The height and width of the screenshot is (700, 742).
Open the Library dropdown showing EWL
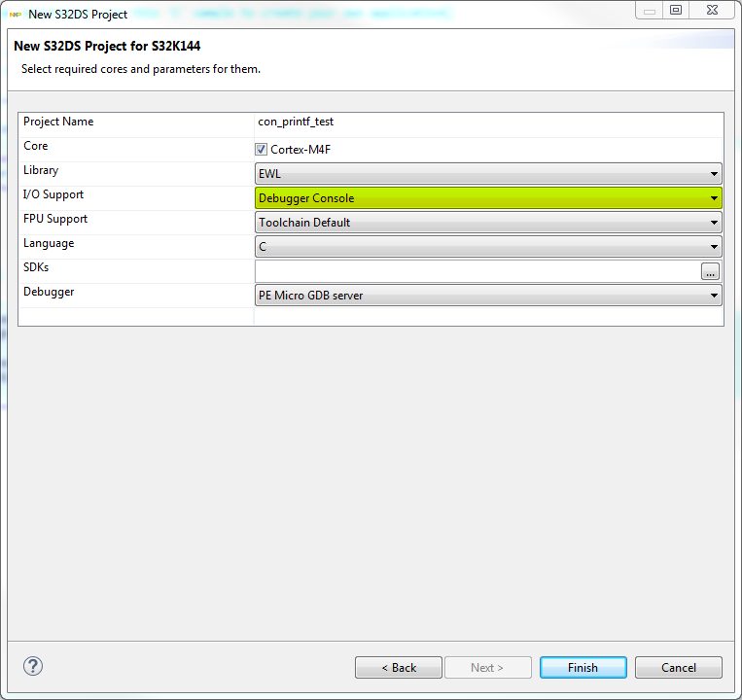coord(488,174)
